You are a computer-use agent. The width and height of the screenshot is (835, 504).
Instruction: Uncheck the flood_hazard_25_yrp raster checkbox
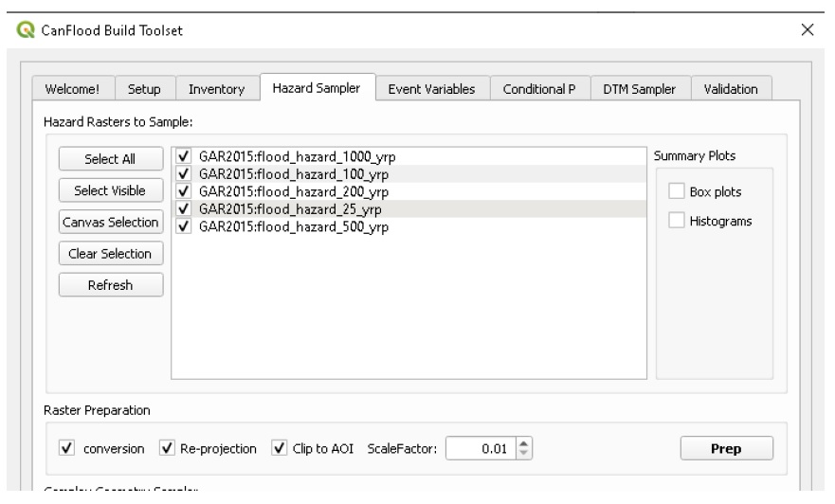pos(184,209)
